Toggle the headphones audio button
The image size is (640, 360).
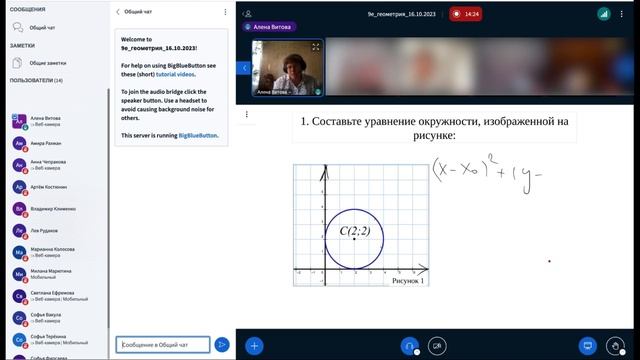(409, 346)
